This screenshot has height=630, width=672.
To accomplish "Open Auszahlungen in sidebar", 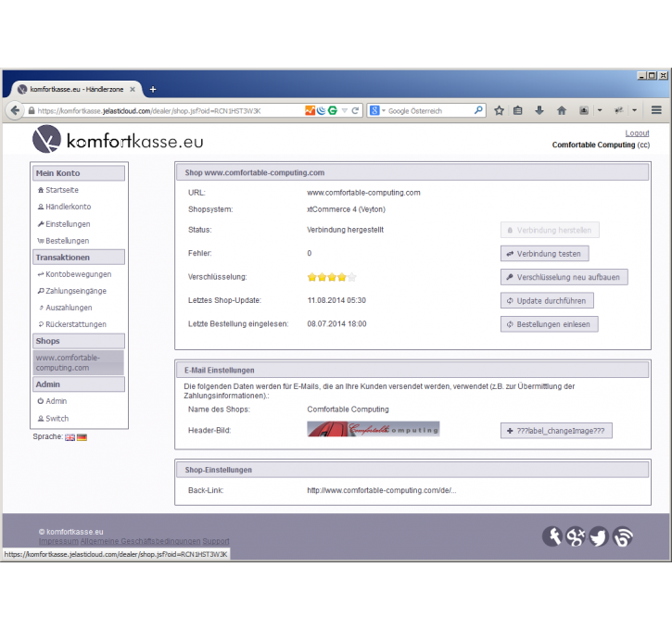I will [65, 308].
